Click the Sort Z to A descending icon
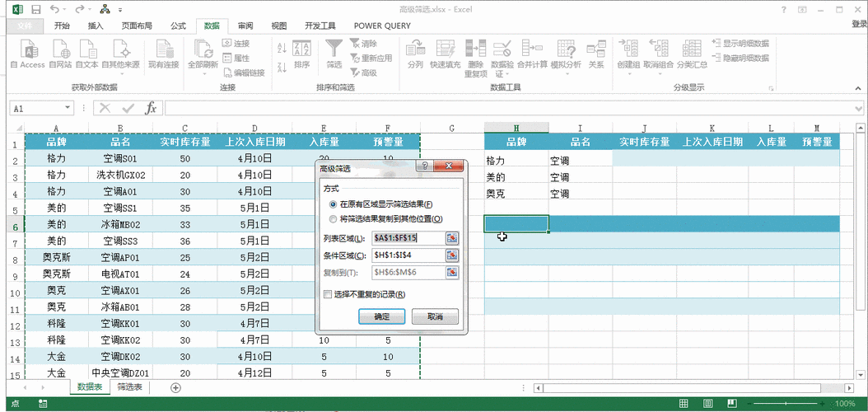 click(x=282, y=67)
